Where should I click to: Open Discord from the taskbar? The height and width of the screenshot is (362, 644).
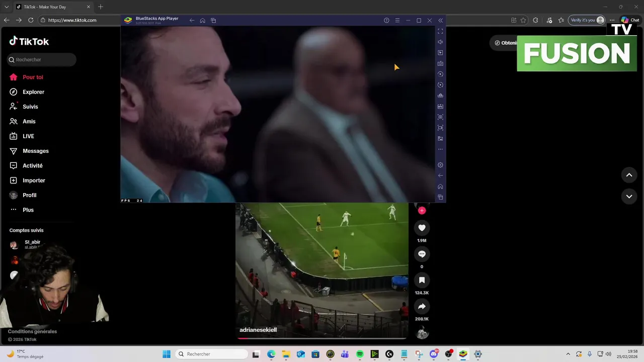click(434, 354)
